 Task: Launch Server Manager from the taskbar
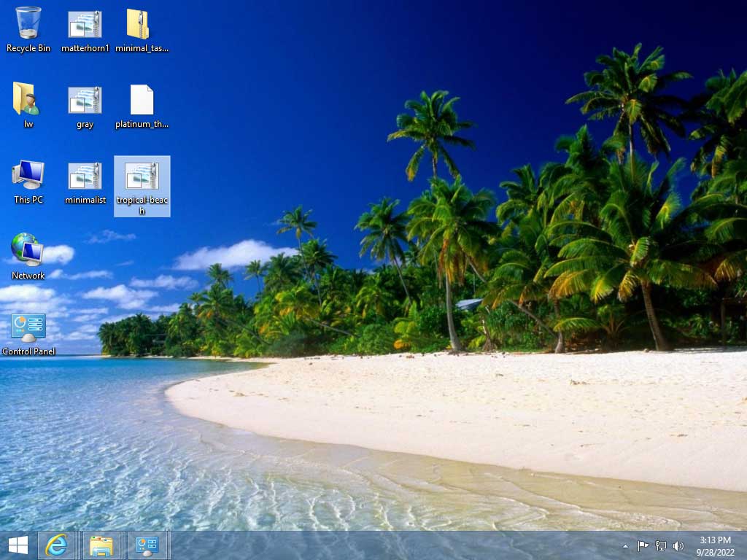[x=148, y=545]
